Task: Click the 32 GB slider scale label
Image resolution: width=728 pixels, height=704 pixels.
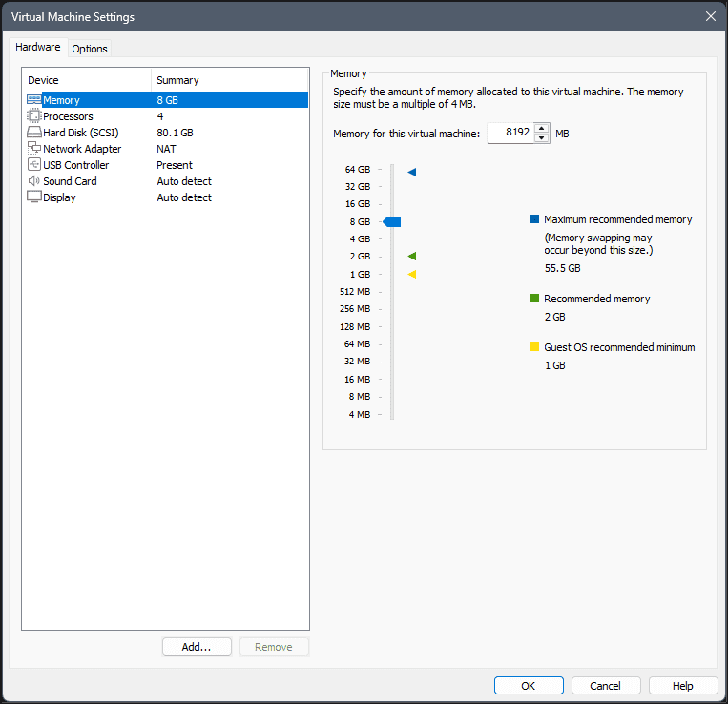Action: [358, 187]
